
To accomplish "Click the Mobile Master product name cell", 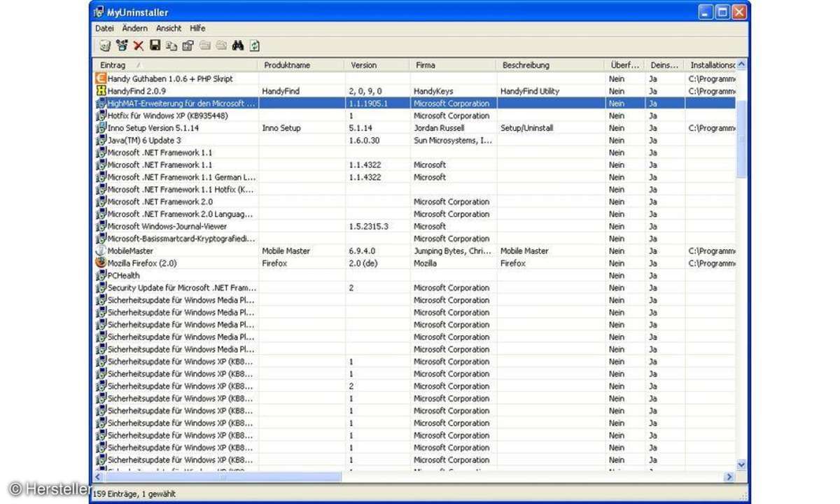I will pos(286,251).
